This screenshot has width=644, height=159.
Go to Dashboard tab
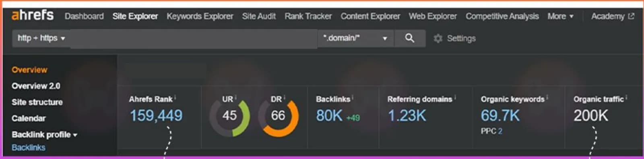tap(84, 16)
